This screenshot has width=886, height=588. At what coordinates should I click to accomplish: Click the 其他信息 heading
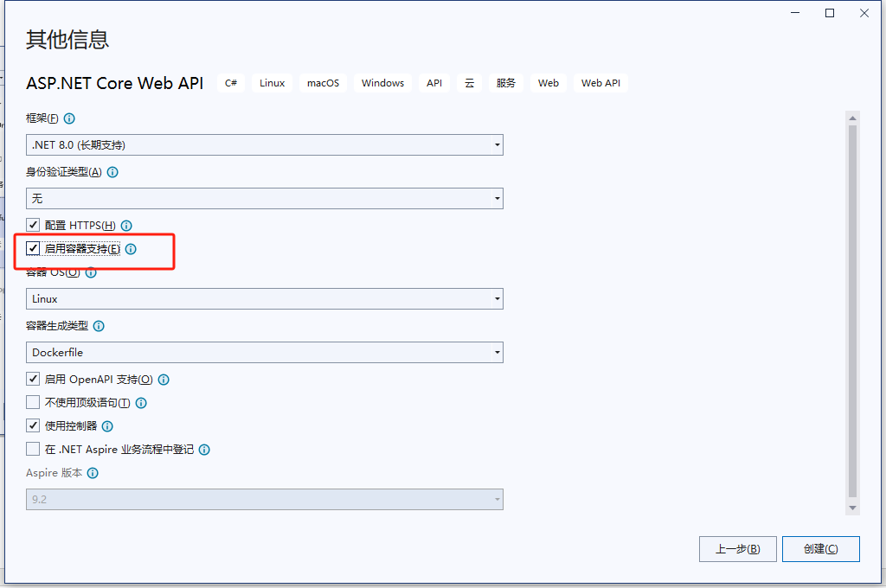(x=67, y=40)
